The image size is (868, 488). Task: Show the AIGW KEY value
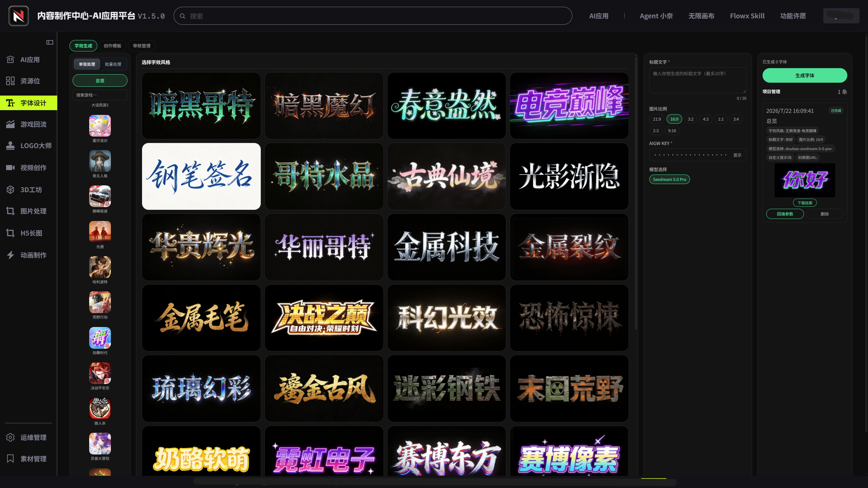tap(737, 155)
